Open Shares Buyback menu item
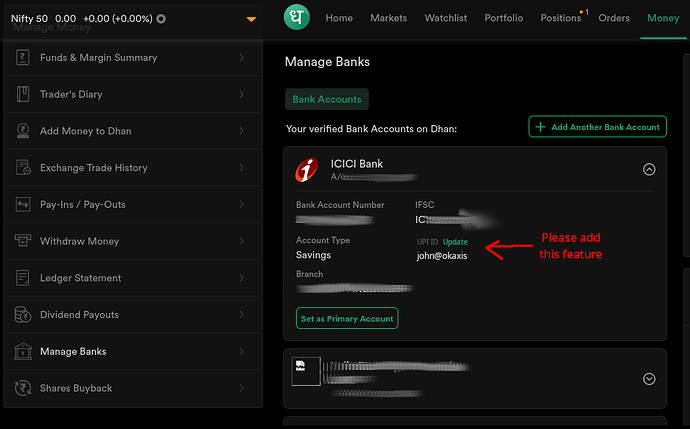690x429 pixels. 133,388
